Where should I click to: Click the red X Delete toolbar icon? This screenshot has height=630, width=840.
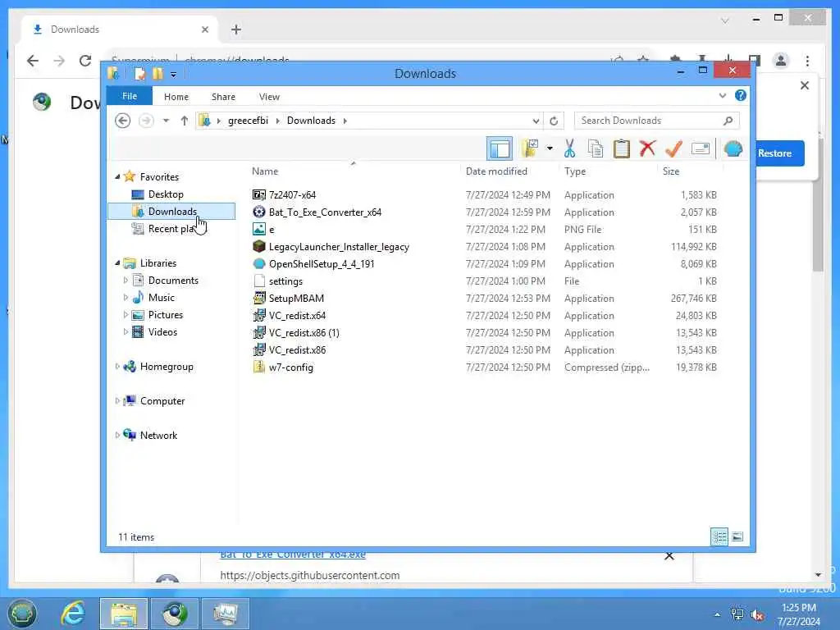[x=648, y=148]
